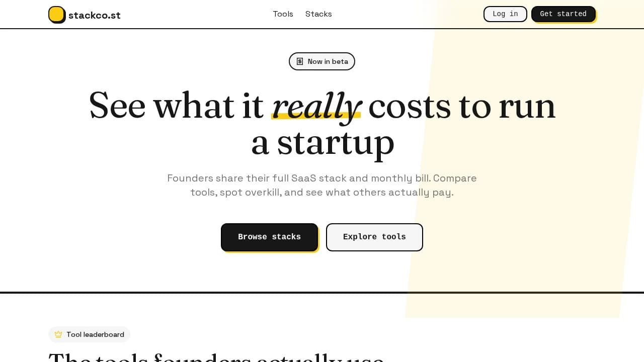The image size is (644, 362).
Task: Open the Stacks navigation item
Action: (x=318, y=14)
